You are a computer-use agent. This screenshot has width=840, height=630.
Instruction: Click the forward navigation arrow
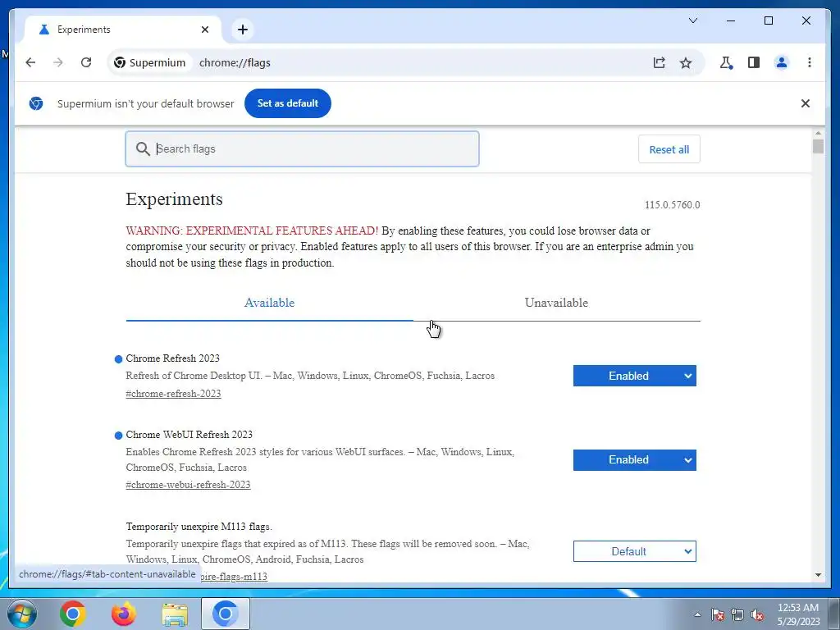(58, 62)
